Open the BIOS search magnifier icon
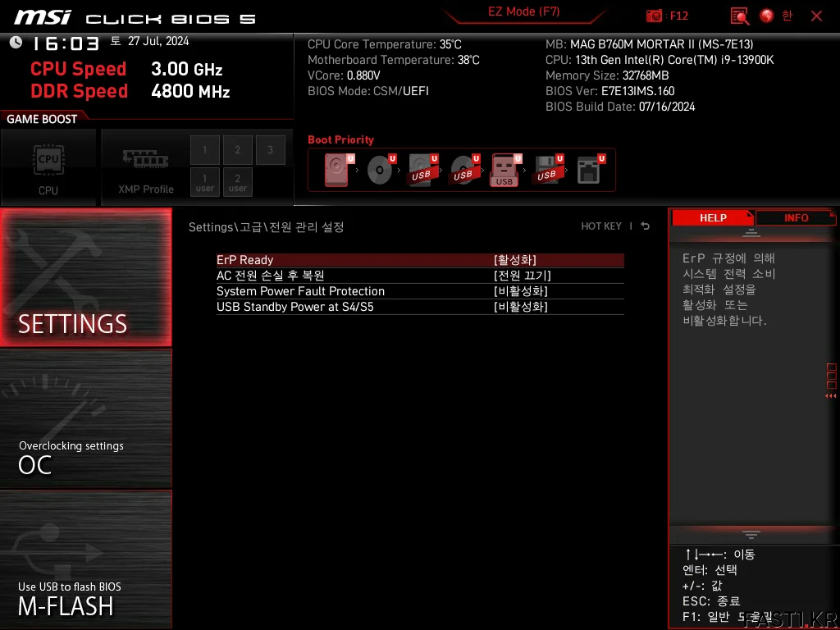 (x=739, y=16)
